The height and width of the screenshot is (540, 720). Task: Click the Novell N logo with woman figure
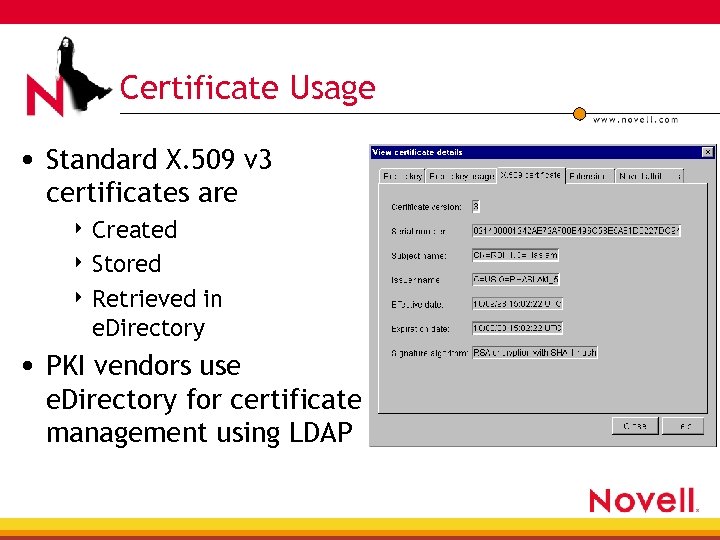click(67, 76)
